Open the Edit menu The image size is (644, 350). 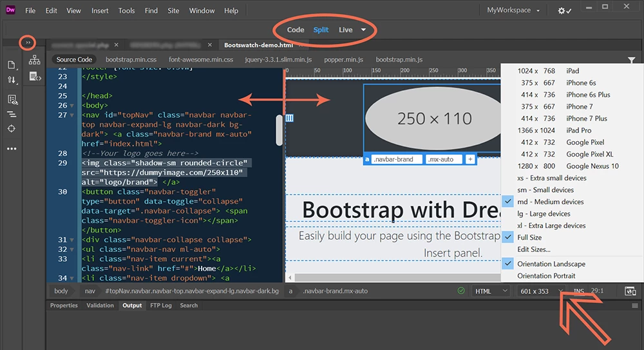click(52, 11)
